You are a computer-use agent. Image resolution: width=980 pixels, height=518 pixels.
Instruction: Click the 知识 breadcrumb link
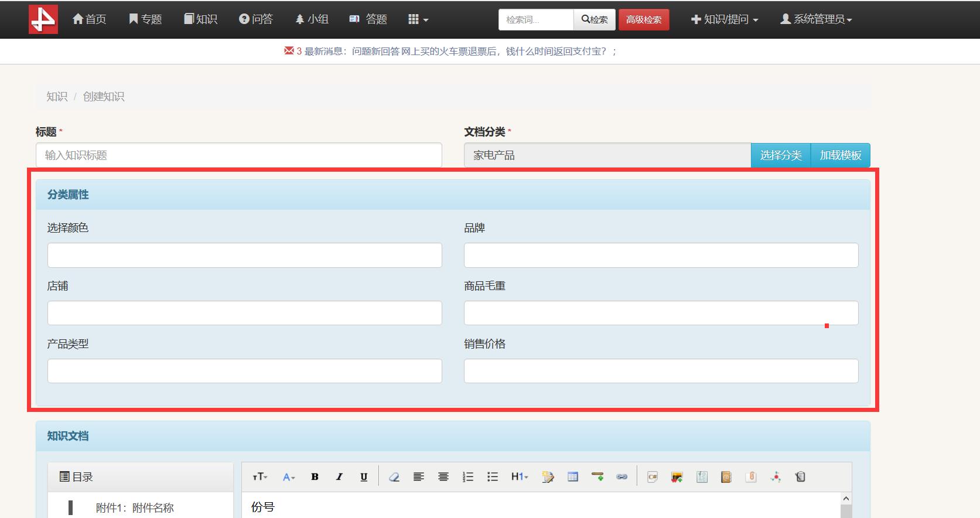click(x=57, y=97)
